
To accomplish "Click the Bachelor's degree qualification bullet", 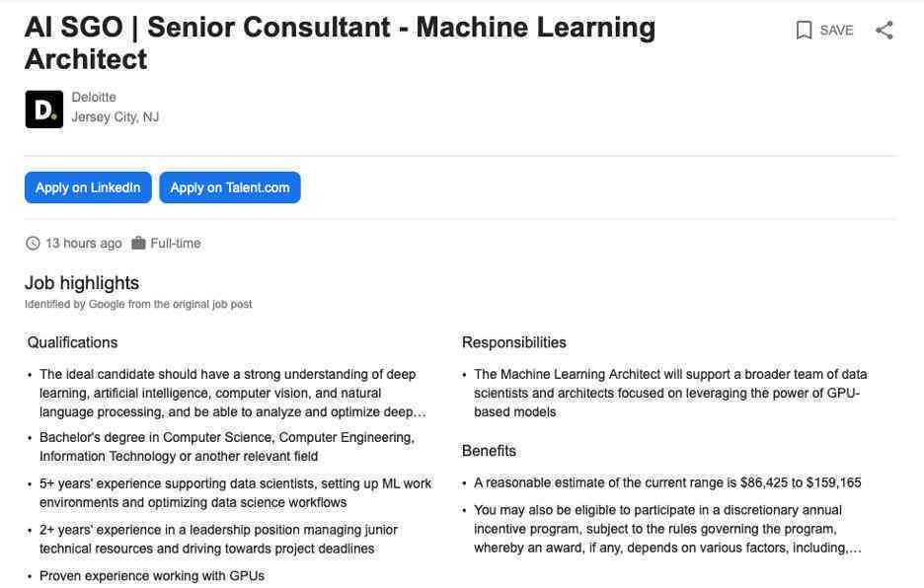I will (227, 447).
